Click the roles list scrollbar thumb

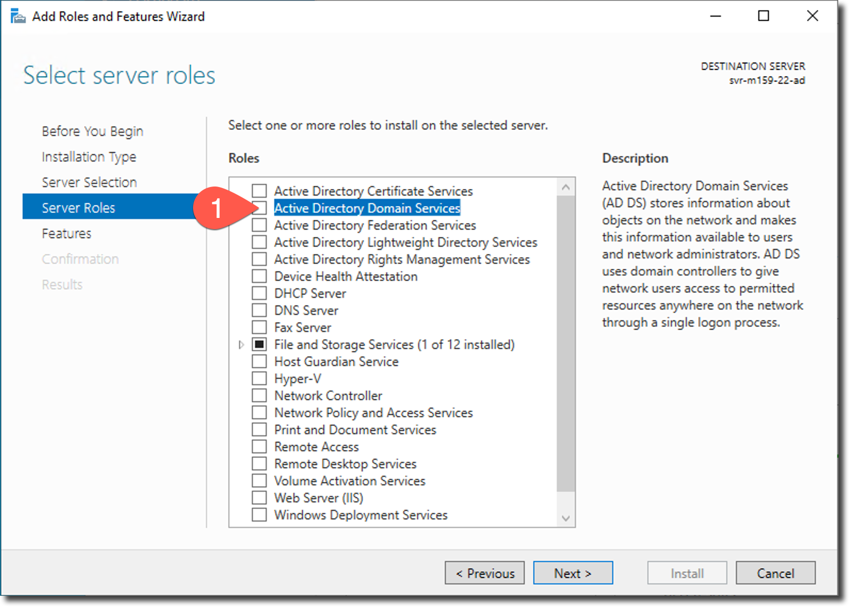tap(566, 344)
